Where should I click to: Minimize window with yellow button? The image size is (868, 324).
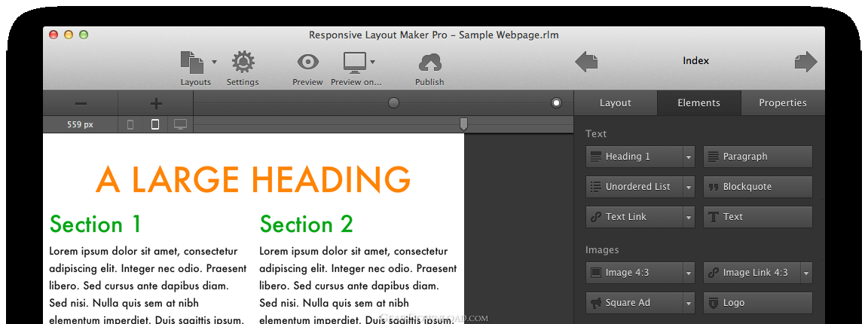[69, 35]
